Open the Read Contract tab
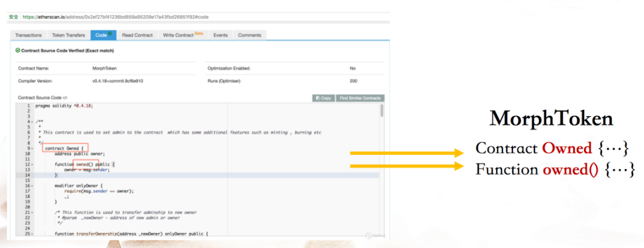The image size is (644, 248). (x=137, y=35)
